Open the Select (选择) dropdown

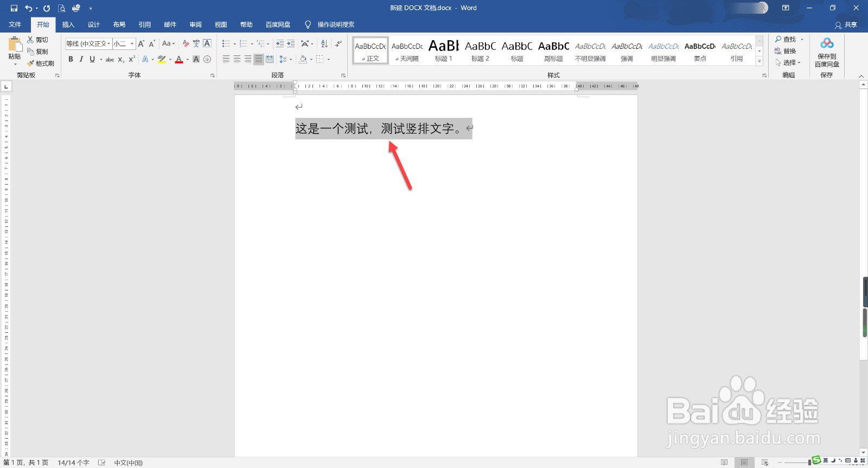click(788, 63)
